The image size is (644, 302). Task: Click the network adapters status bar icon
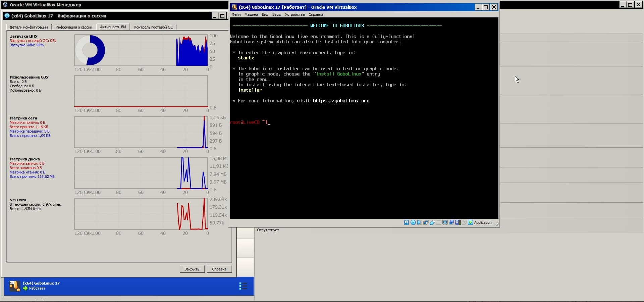pyautogui.click(x=426, y=222)
